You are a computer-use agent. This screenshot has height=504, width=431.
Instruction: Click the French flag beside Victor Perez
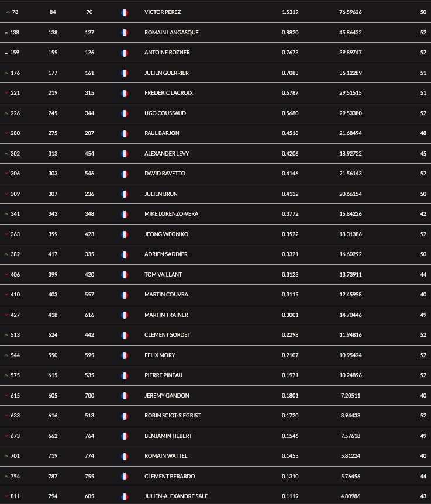click(x=125, y=12)
